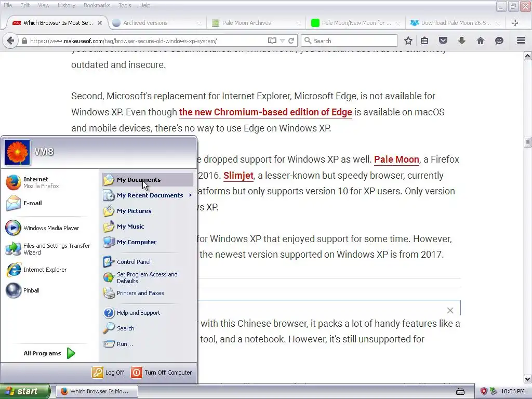
Task: Click the page scrollbar down arrow
Action: tap(528, 379)
